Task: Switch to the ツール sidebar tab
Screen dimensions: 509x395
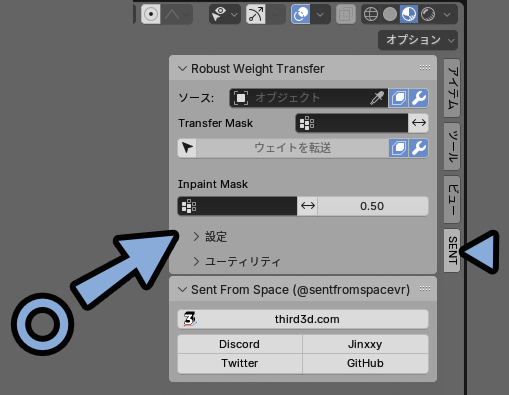Action: (452, 147)
